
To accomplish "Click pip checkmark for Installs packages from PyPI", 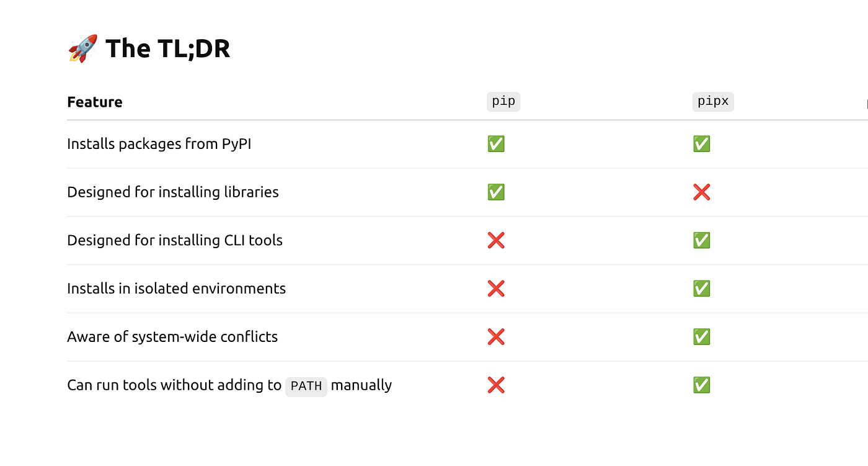I will [x=496, y=144].
